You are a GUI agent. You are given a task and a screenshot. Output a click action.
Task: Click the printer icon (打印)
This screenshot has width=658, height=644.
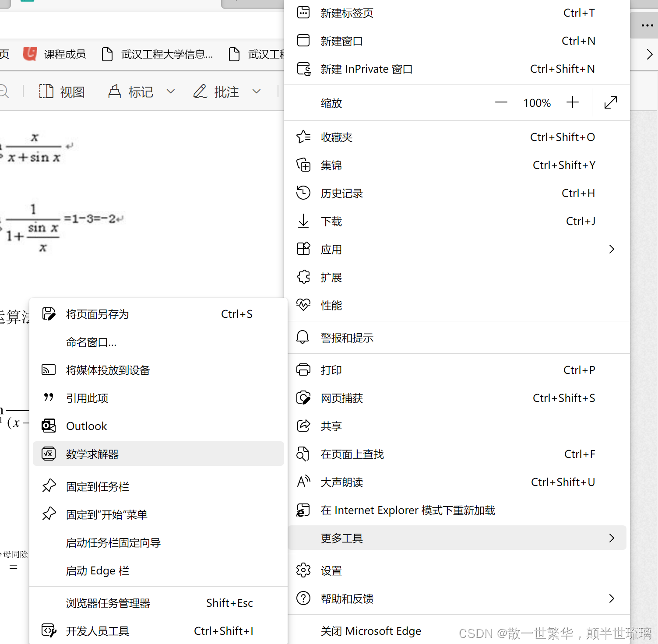tap(303, 370)
